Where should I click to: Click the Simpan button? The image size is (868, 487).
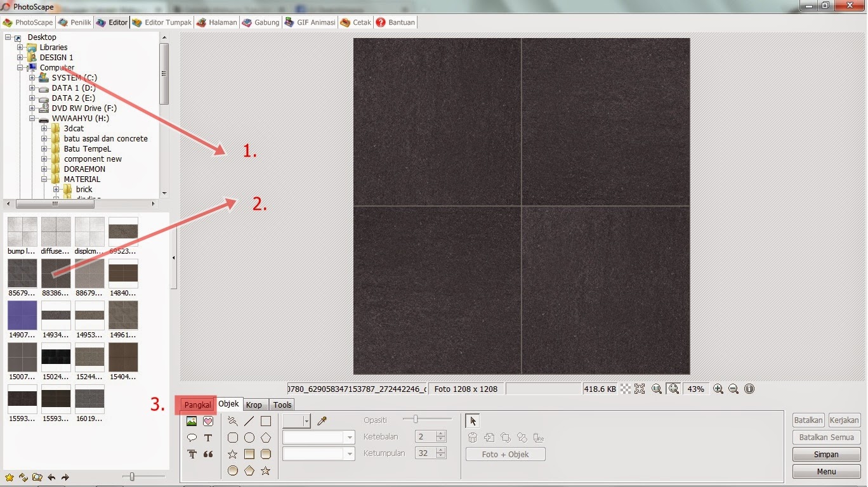[x=825, y=454]
